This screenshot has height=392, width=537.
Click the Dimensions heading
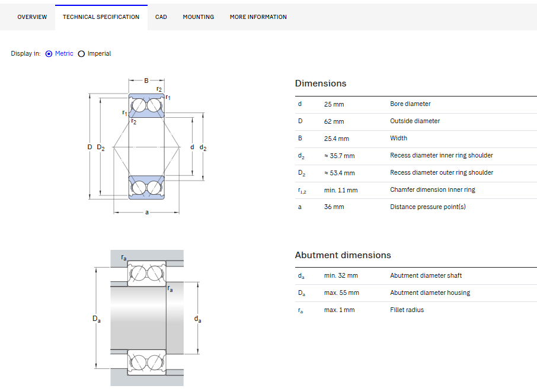coord(321,83)
